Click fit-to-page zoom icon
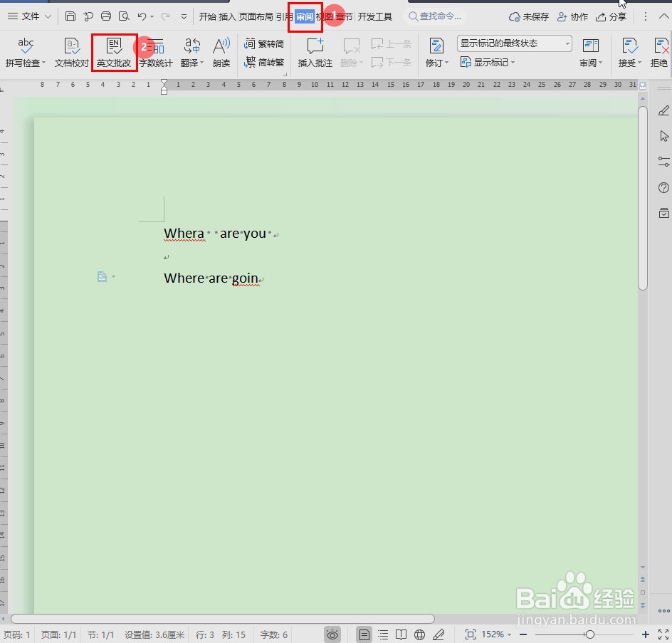 click(x=470, y=634)
